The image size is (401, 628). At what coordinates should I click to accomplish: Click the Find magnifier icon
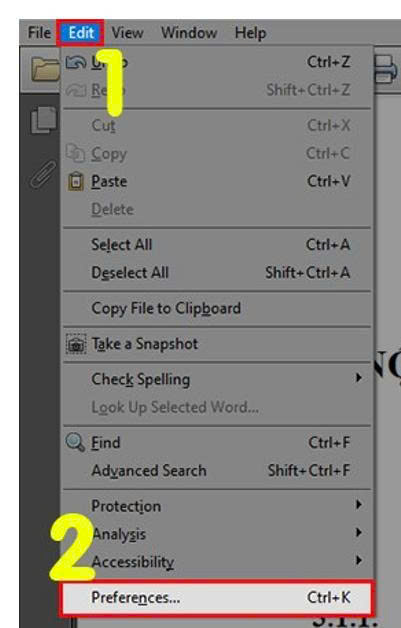75,443
